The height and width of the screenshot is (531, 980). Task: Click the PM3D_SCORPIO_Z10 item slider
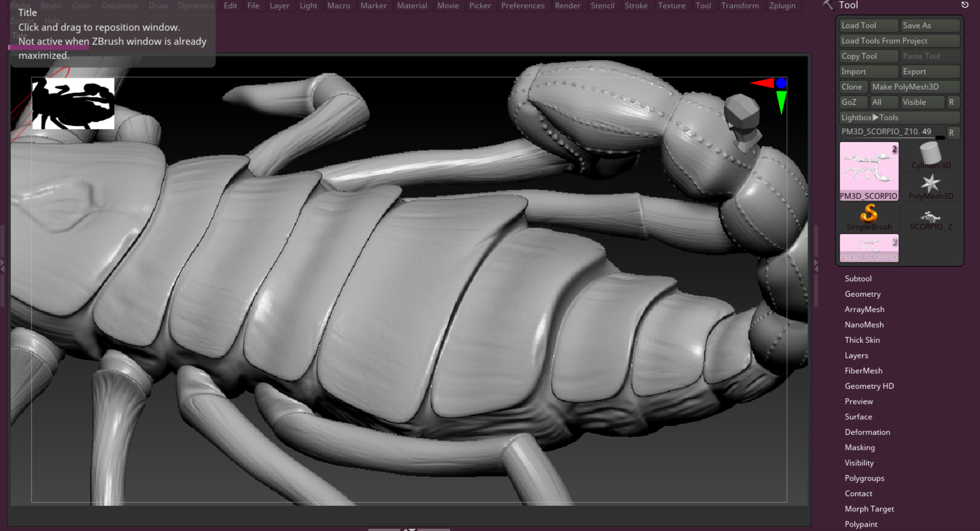892,132
